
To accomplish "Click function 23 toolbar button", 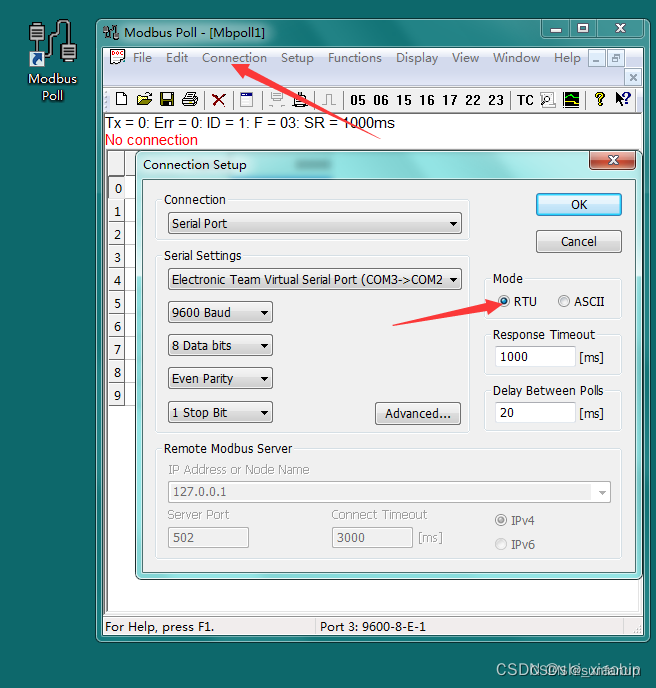I will pyautogui.click(x=496, y=100).
